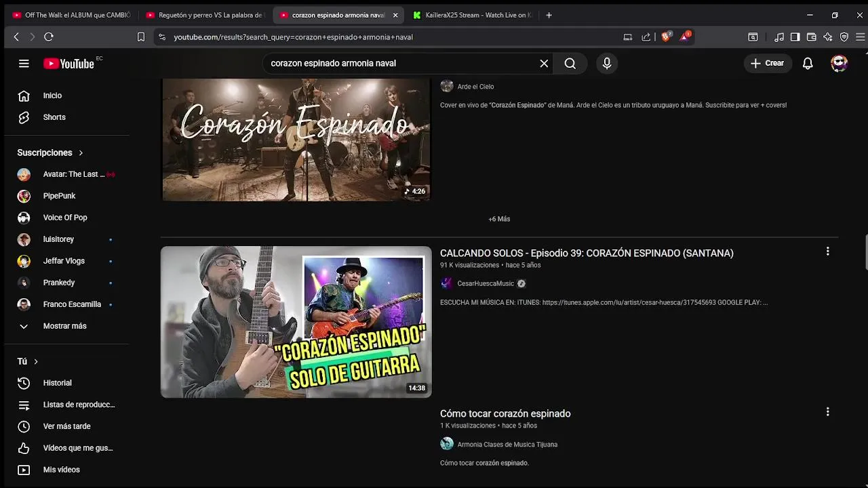Image resolution: width=868 pixels, height=488 pixels.
Task: Open the Arde el Cielo channel
Action: point(475,87)
